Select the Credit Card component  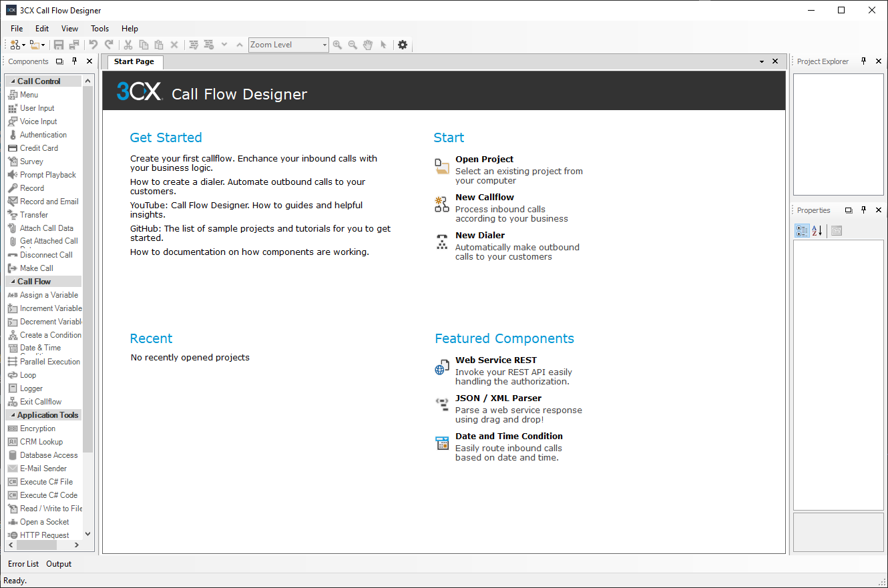pyautogui.click(x=44, y=148)
